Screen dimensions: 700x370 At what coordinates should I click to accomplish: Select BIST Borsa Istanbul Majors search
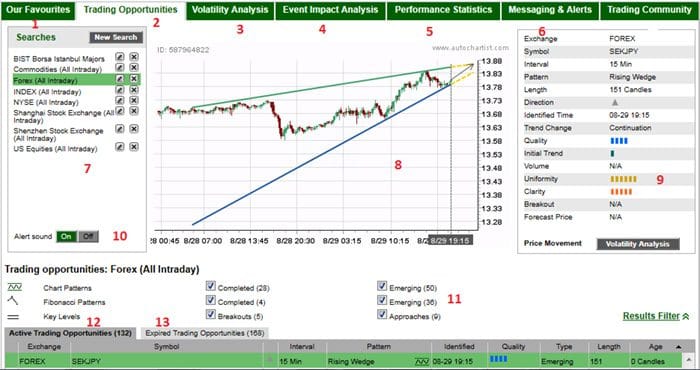point(59,59)
